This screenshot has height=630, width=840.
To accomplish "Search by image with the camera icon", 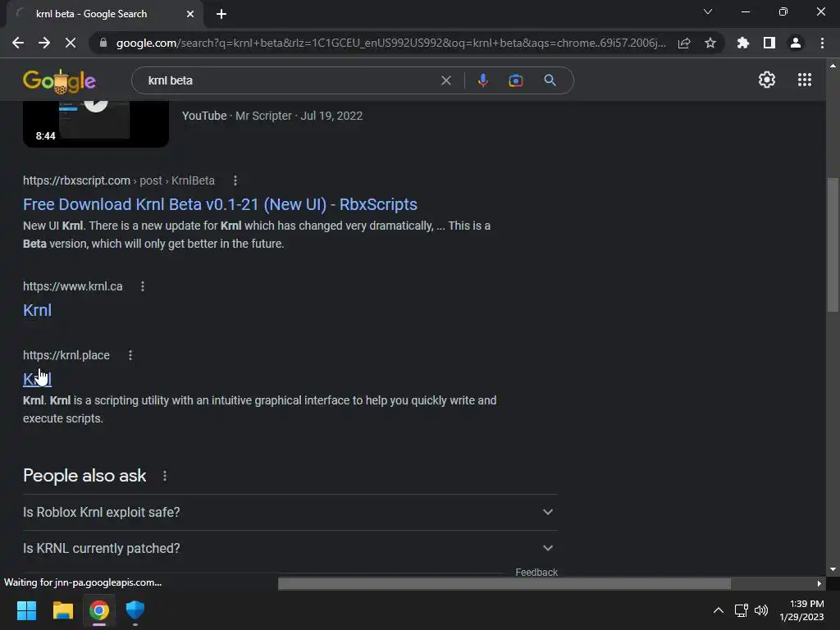I will 515,80.
